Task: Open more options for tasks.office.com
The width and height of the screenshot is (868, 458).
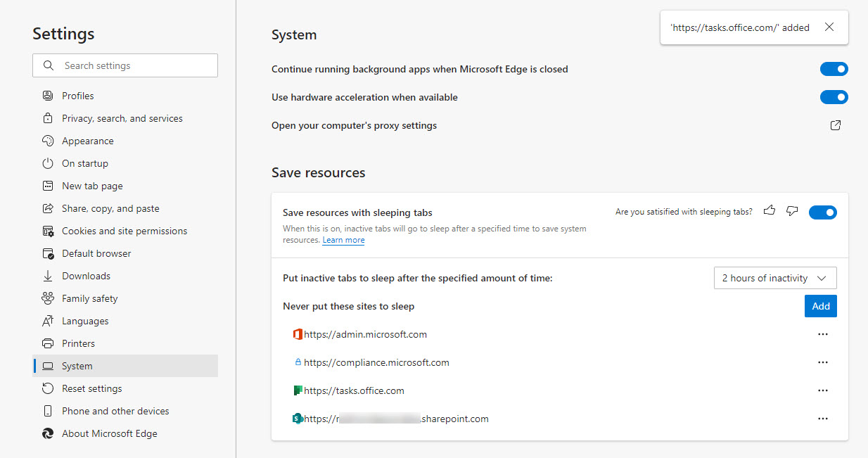Action: [x=823, y=390]
